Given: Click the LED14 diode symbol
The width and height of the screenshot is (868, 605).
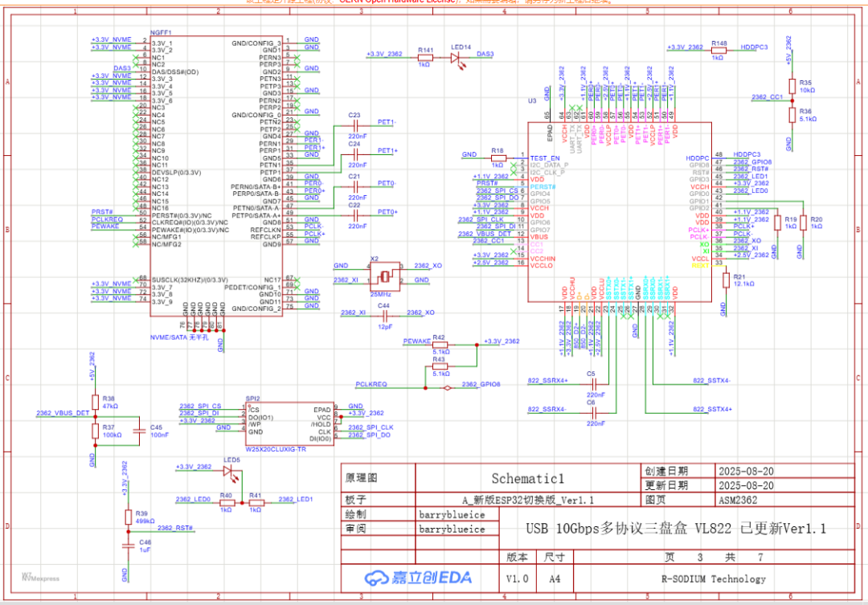Looking at the screenshot, I should tap(457, 58).
